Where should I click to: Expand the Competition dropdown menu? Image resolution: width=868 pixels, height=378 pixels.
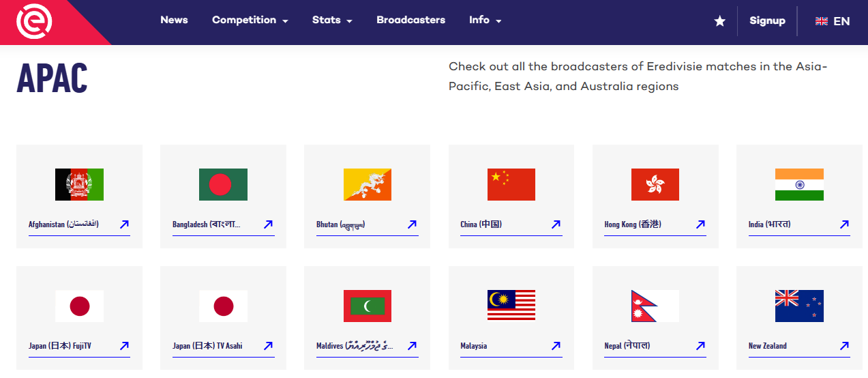(250, 20)
